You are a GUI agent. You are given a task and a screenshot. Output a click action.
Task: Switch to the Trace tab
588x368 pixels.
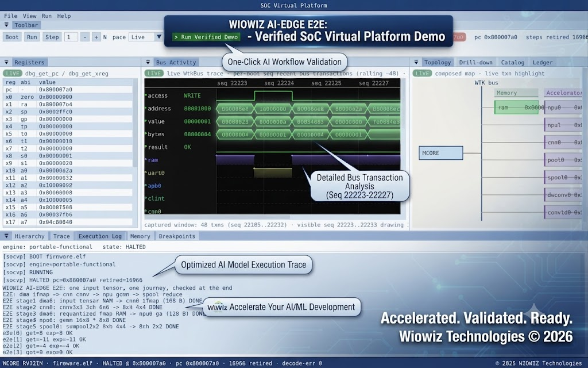tap(61, 236)
